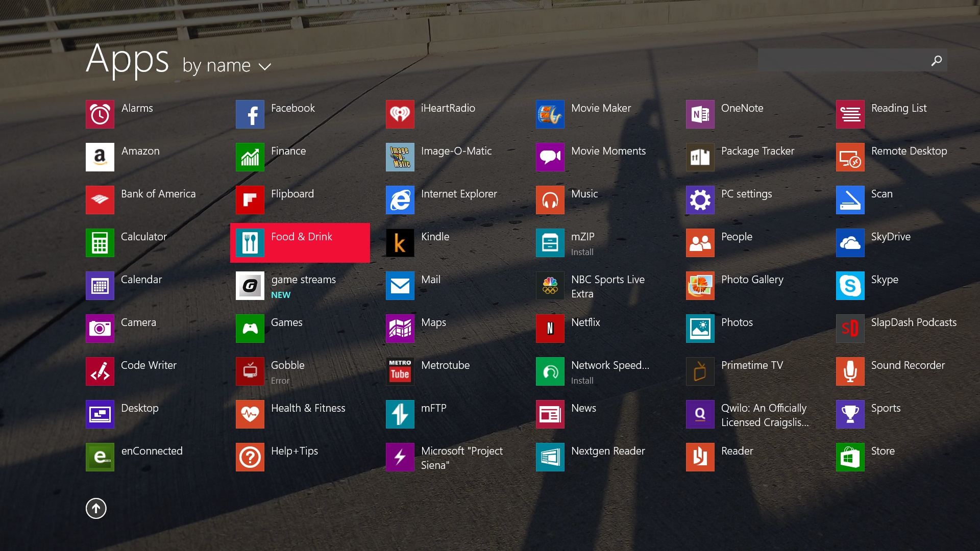Viewport: 980px width, 551px height.
Task: Open the Store icon
Action: pos(850,457)
